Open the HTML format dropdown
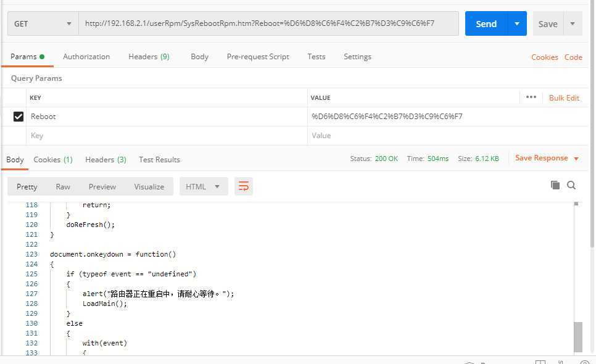 coord(204,186)
